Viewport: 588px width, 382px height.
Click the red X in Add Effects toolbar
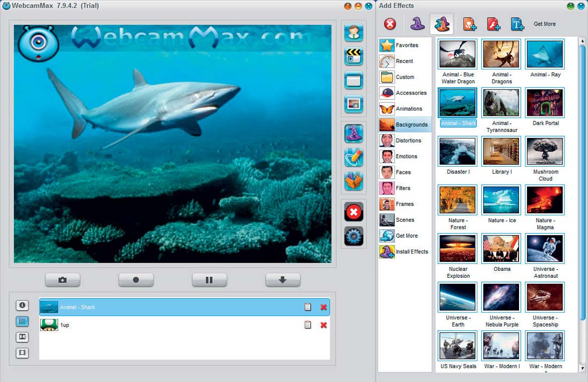tap(390, 24)
